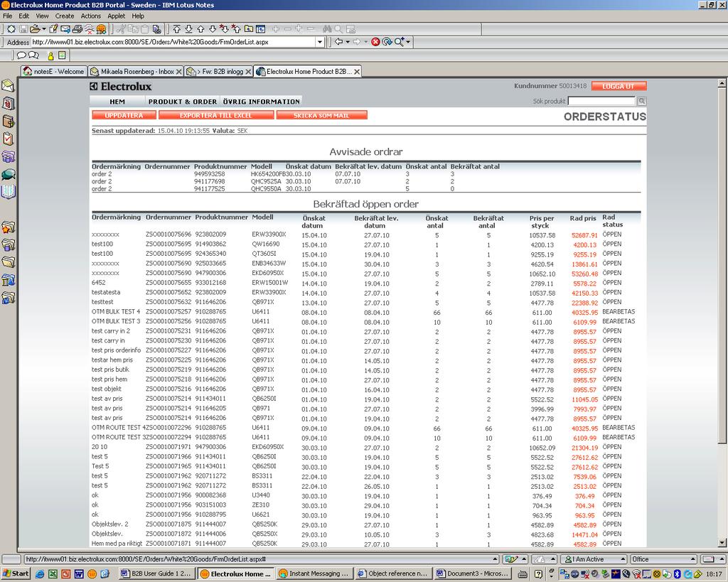
Task: Click the Electrolux logo
Action: (121, 86)
